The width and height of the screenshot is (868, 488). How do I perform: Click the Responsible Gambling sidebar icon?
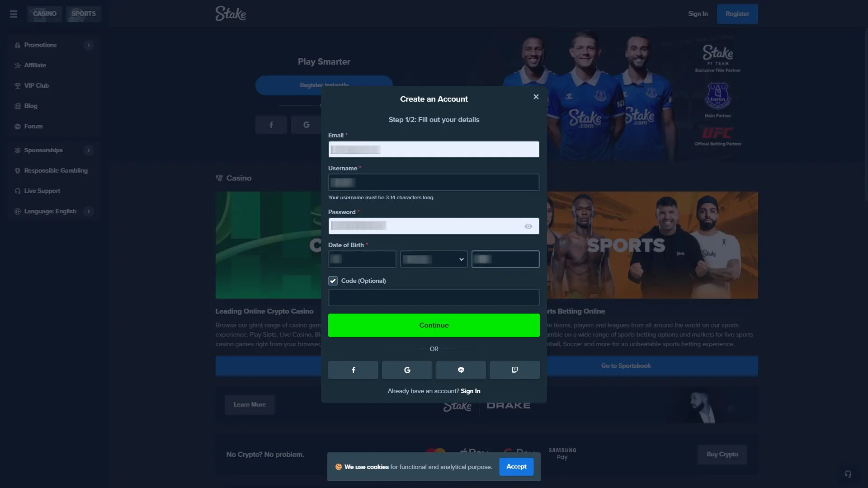coord(16,170)
